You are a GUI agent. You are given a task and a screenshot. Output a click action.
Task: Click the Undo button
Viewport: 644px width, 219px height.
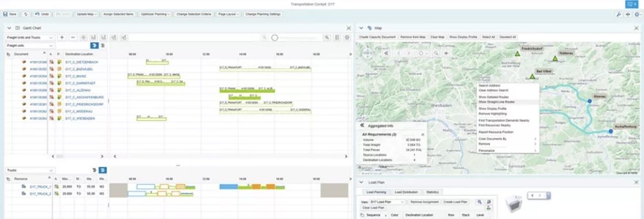(x=42, y=14)
